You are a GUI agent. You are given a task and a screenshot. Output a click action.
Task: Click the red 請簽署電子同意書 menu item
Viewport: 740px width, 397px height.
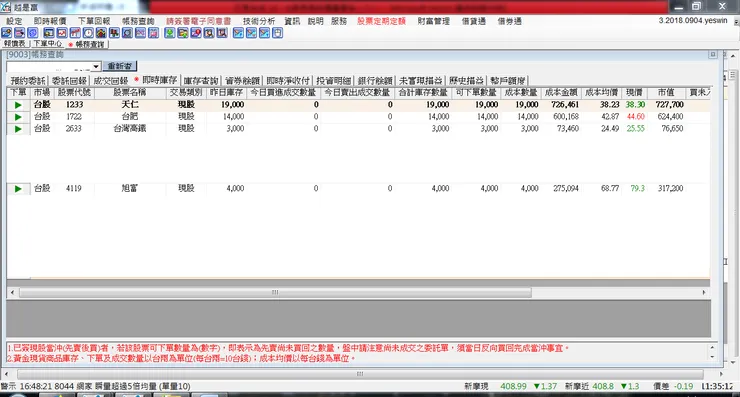click(x=199, y=21)
